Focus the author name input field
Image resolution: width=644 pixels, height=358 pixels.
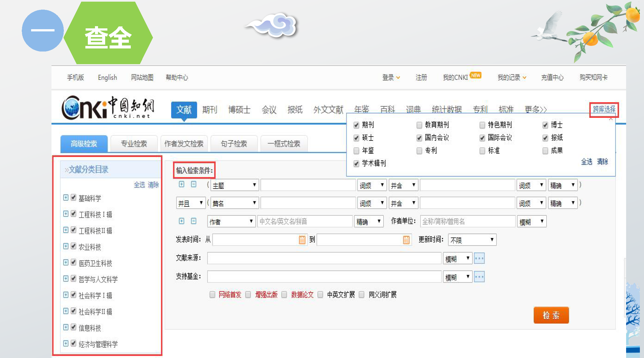click(x=305, y=221)
